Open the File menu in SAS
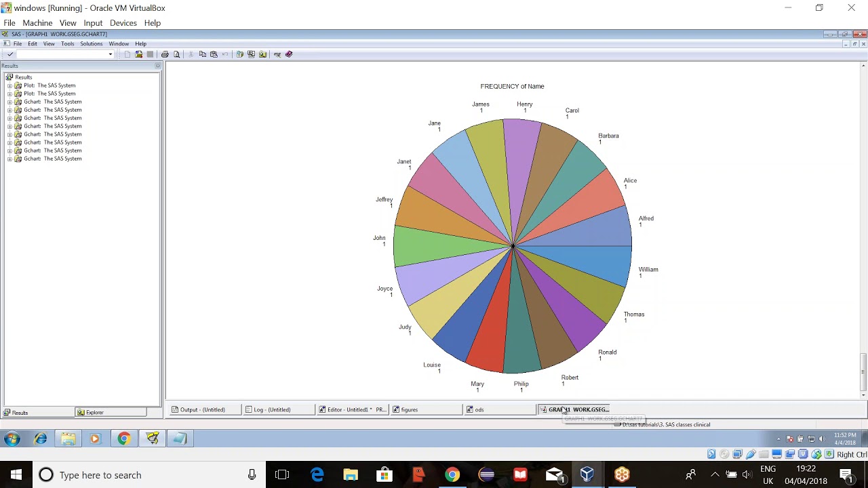The height and width of the screenshot is (488, 868). 18,43
